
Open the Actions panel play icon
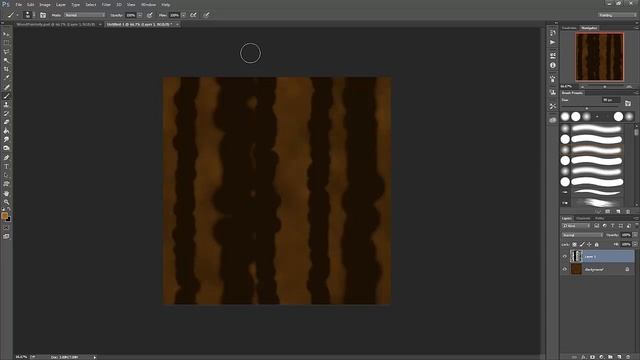click(553, 42)
